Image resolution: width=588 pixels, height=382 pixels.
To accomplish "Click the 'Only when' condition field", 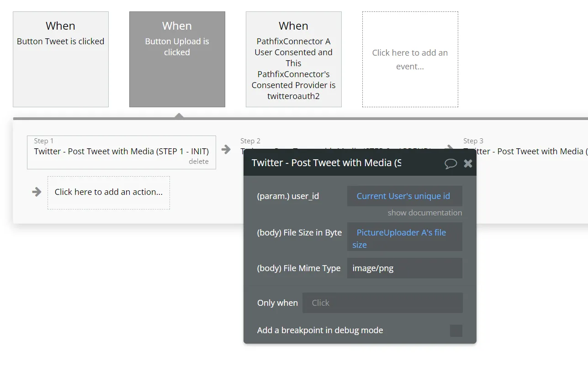I will click(x=383, y=303).
